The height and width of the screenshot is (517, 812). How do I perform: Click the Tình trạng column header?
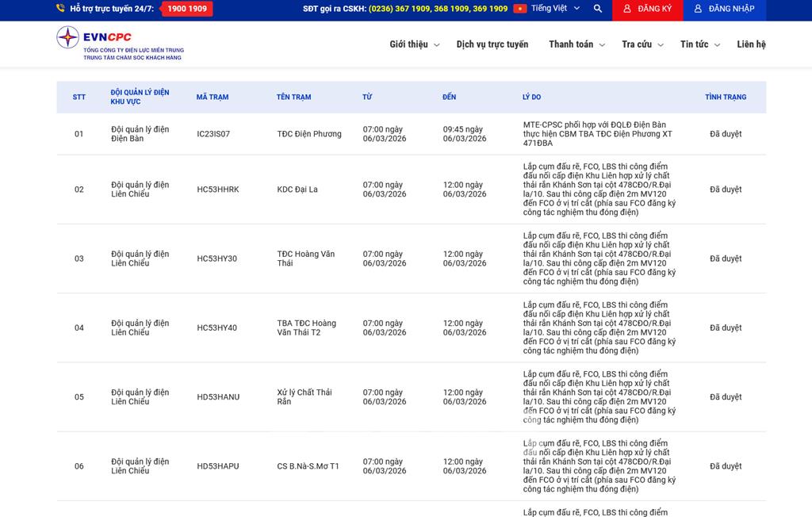[726, 98]
